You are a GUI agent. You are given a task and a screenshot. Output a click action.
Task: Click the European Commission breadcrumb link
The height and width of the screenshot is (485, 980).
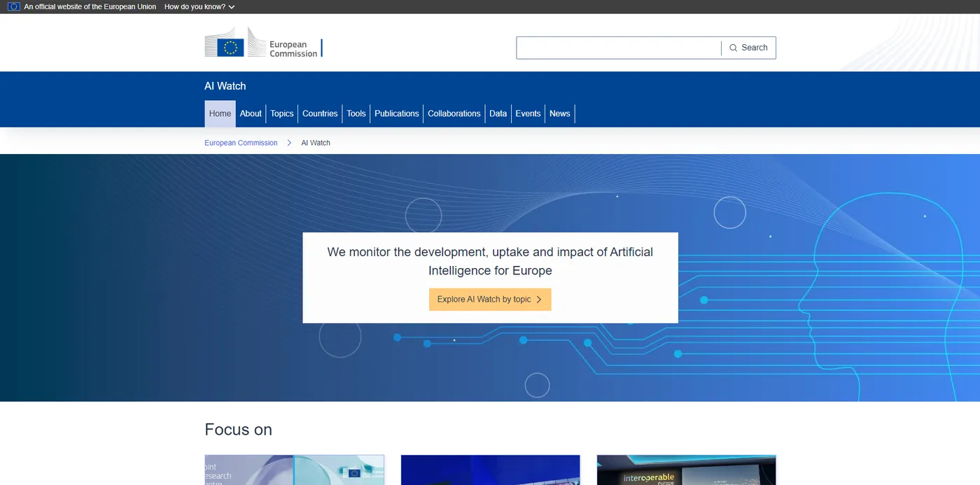pos(241,143)
